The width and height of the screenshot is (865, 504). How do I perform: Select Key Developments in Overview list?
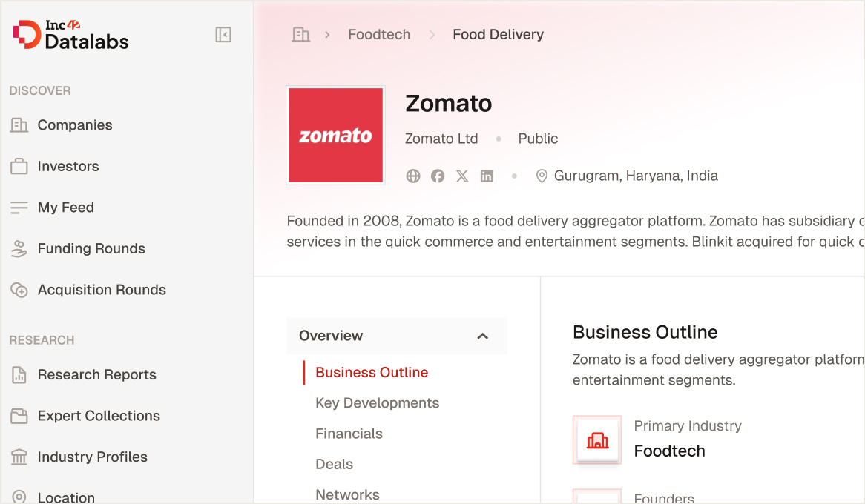tap(377, 403)
